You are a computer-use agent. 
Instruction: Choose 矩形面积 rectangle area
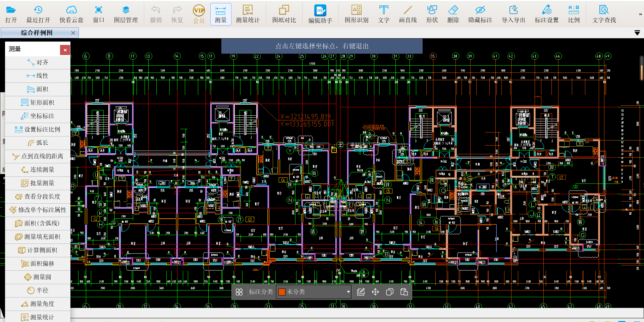(38, 103)
